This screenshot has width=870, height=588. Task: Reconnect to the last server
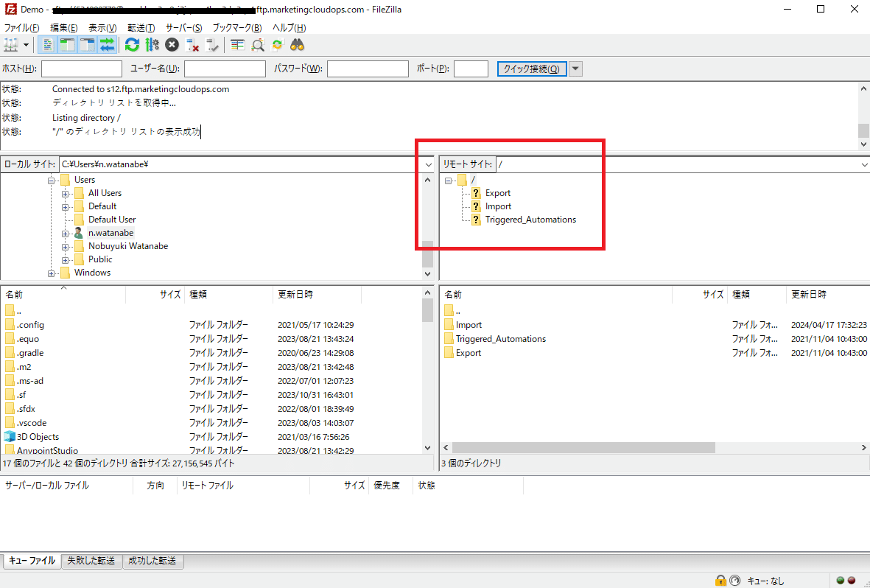[212, 45]
